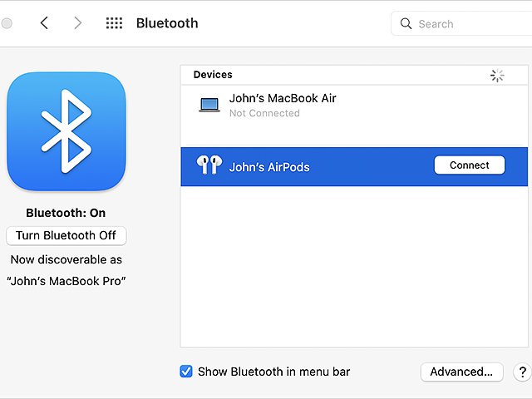Click the MacBook Air laptop icon
Image resolution: width=532 pixels, height=399 pixels.
point(209,105)
